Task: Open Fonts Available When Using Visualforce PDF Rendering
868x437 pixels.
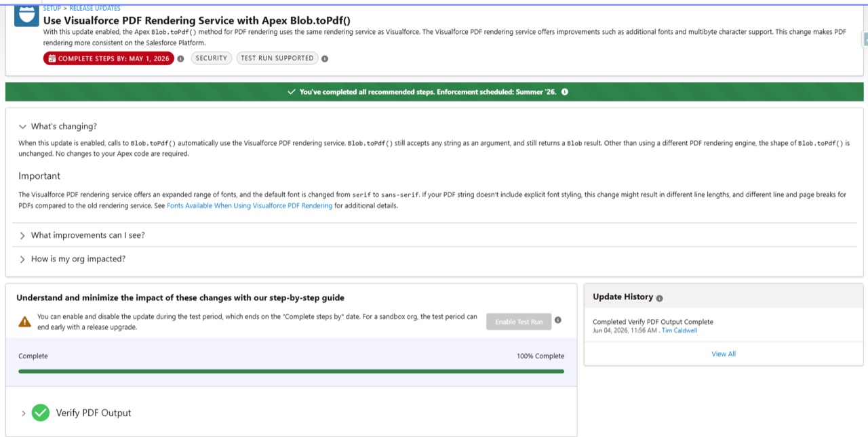Action: pos(250,206)
